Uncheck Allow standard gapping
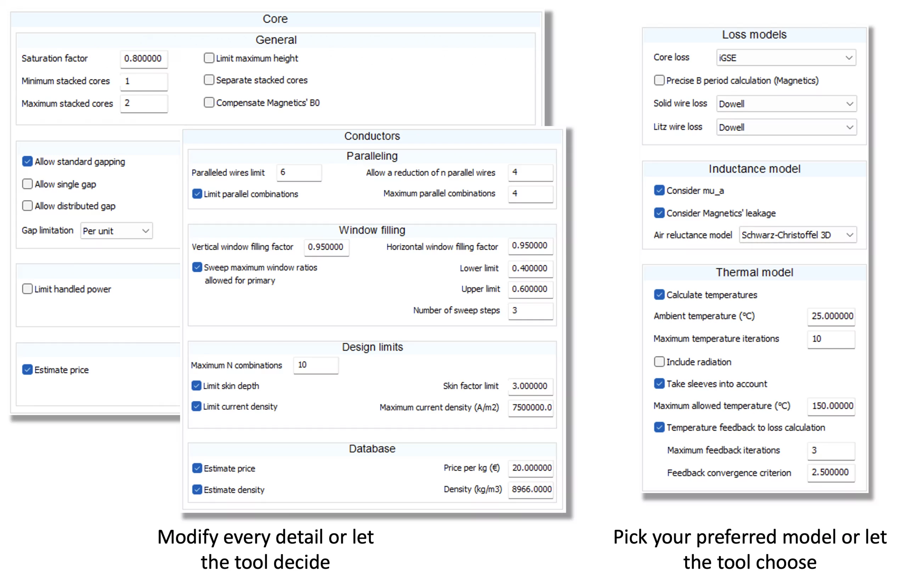 (27, 162)
